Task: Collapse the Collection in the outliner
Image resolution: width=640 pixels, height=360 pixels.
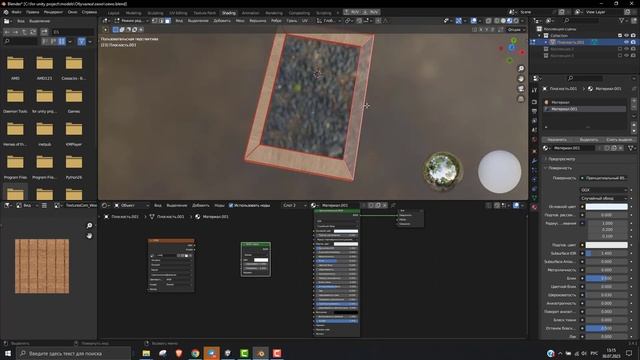Action: pyautogui.click(x=540, y=36)
